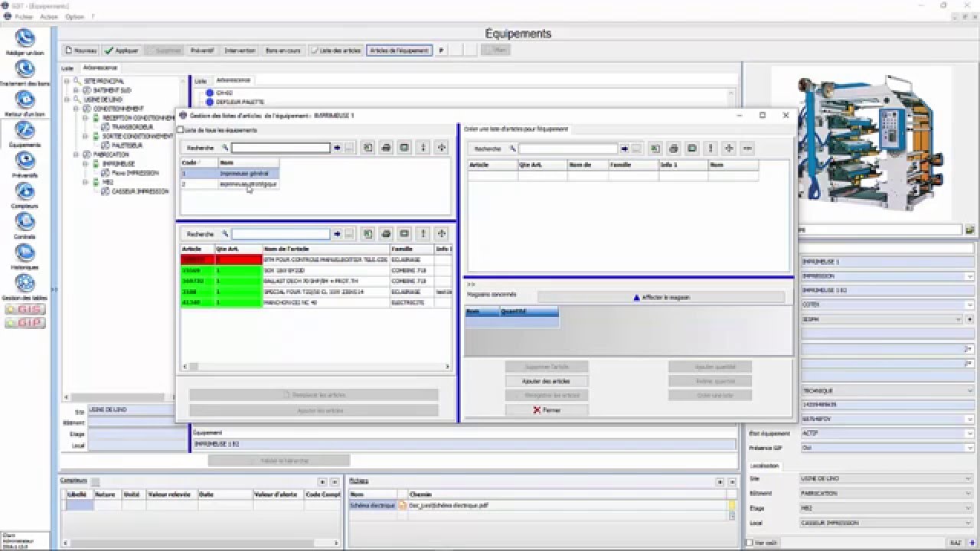Viewport: 980px width, 551px height.
Task: Click the GIS logo button
Action: 25,309
